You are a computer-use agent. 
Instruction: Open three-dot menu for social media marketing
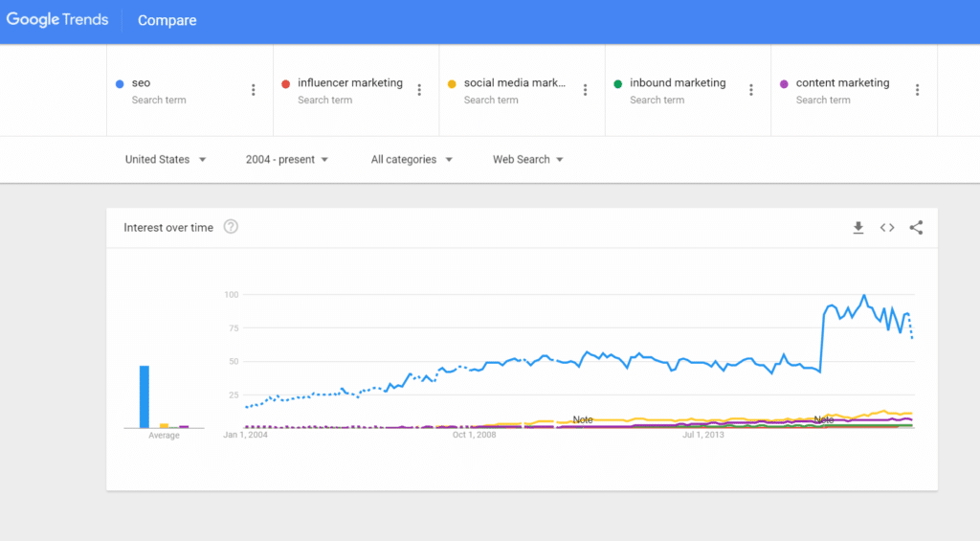pos(585,90)
